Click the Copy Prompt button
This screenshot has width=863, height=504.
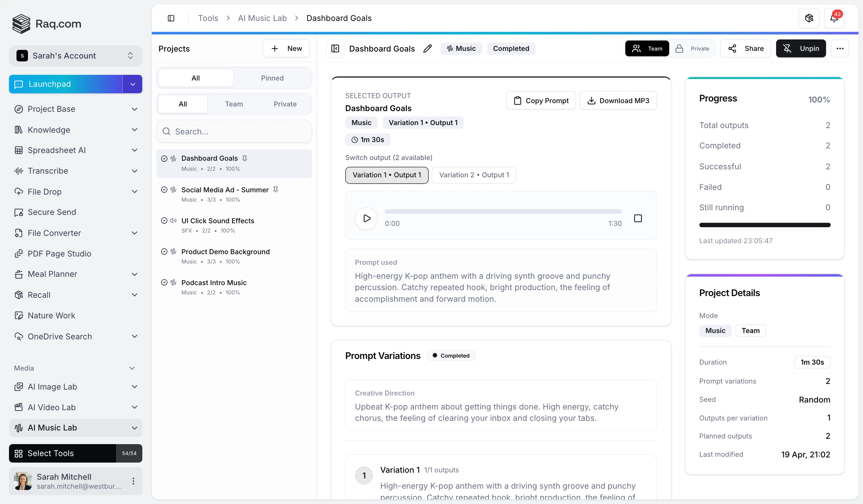click(541, 100)
